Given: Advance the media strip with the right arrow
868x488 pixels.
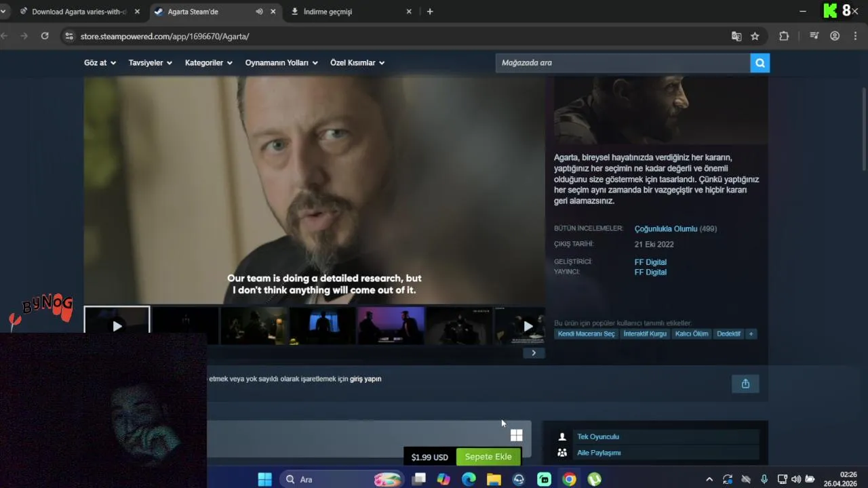Looking at the screenshot, I should click(534, 352).
